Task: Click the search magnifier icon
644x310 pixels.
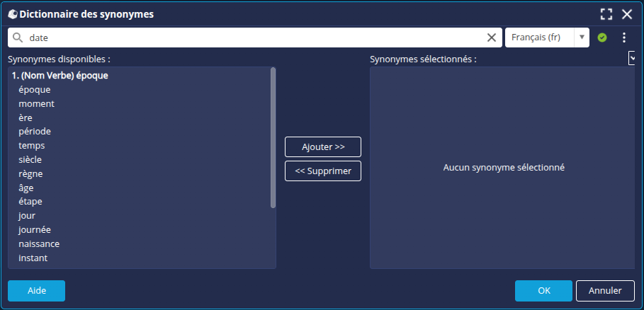Action: [x=18, y=38]
